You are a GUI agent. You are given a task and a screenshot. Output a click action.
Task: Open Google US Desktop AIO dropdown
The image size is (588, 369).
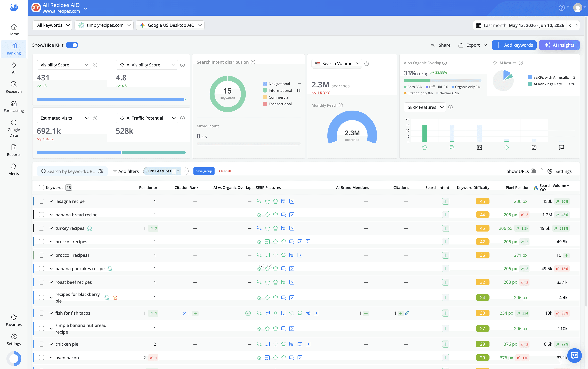pos(170,25)
